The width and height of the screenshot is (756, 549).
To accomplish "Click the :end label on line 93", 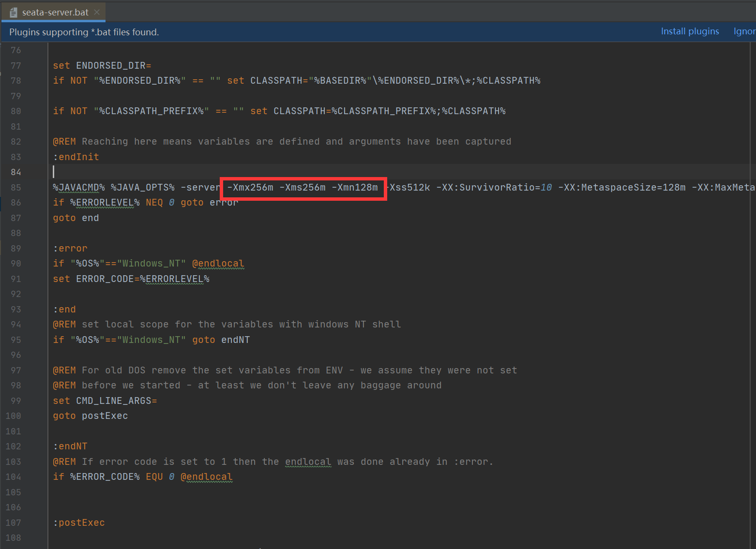I will pyautogui.click(x=64, y=309).
